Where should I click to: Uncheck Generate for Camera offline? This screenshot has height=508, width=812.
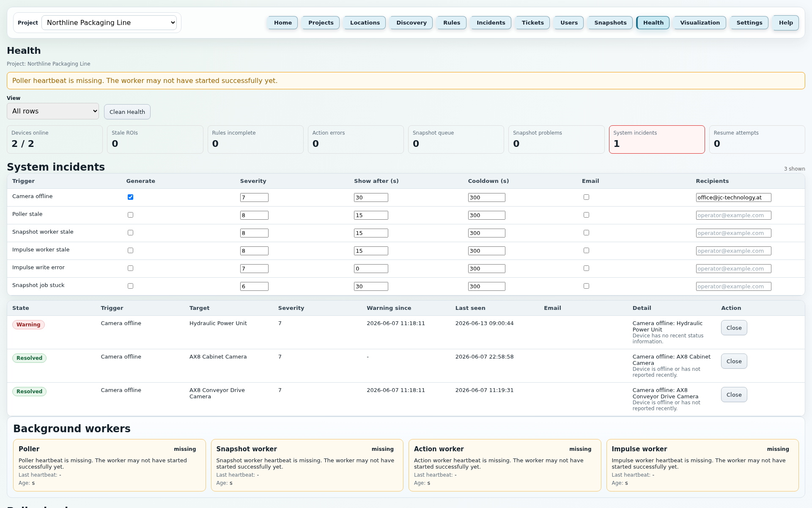coord(130,197)
